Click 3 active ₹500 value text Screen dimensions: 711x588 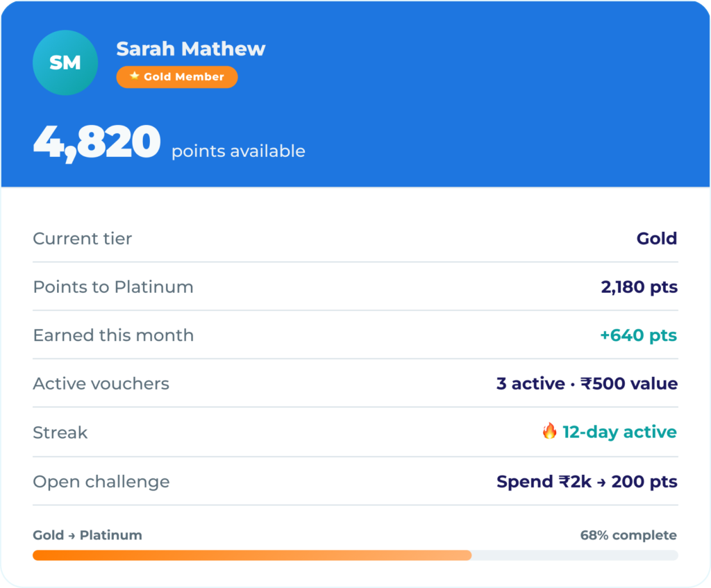point(587,383)
